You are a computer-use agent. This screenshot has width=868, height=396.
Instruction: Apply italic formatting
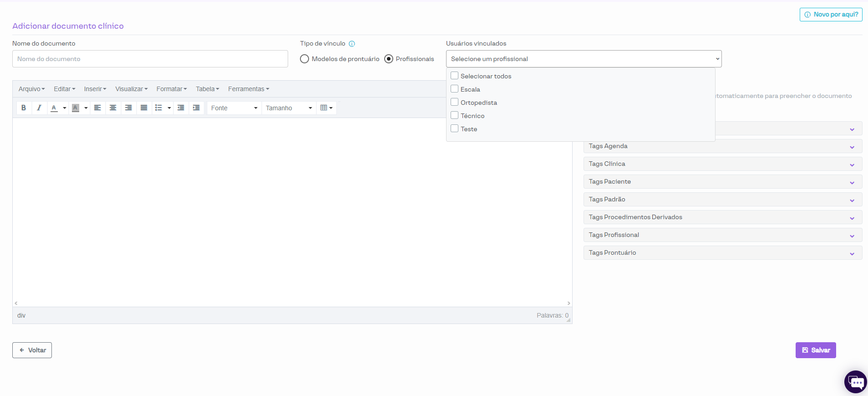39,108
